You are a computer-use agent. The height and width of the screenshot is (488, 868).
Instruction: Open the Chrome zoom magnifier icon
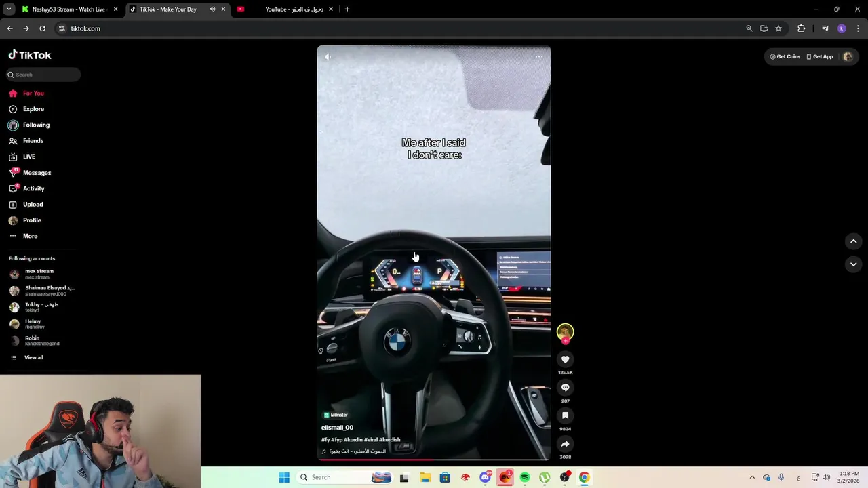tap(749, 28)
